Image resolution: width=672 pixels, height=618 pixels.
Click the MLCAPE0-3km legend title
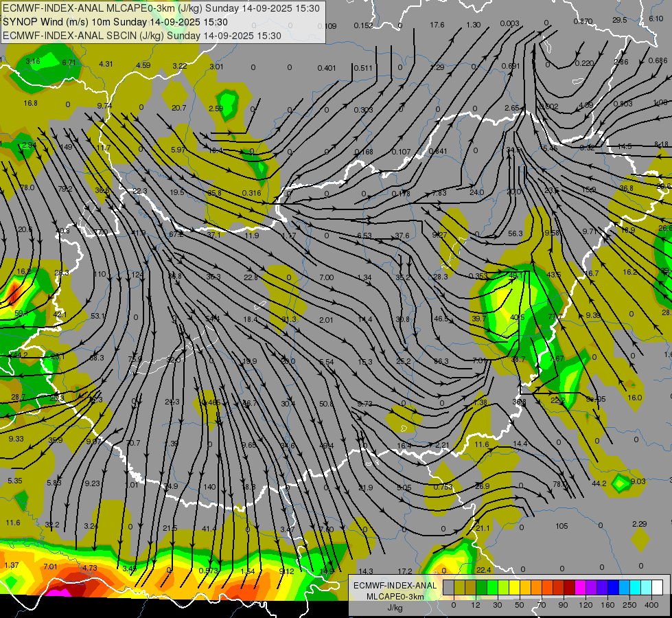395,597
